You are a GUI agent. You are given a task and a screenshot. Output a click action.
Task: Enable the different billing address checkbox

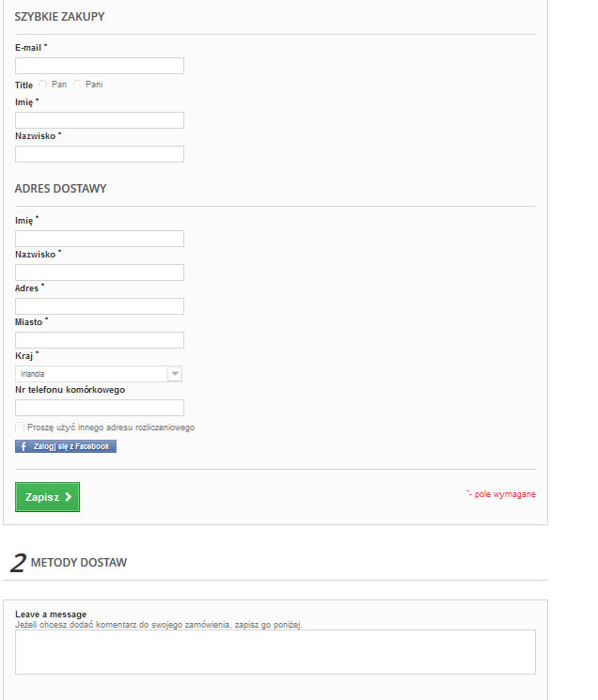pos(20,428)
